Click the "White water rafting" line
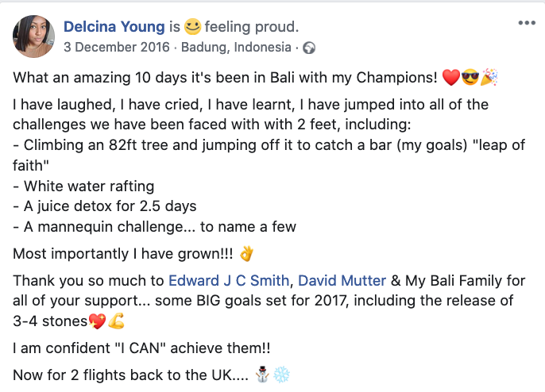The image size is (545, 392). [x=83, y=186]
